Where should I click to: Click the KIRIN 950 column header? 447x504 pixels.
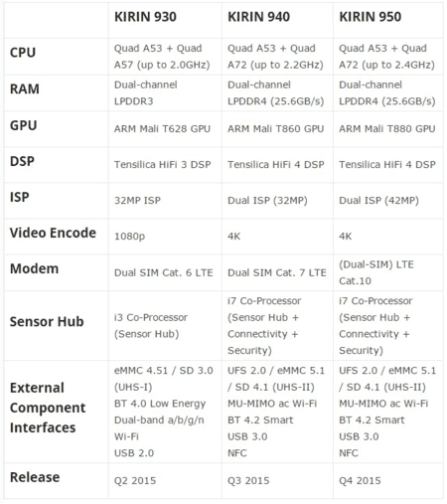pos(370,17)
